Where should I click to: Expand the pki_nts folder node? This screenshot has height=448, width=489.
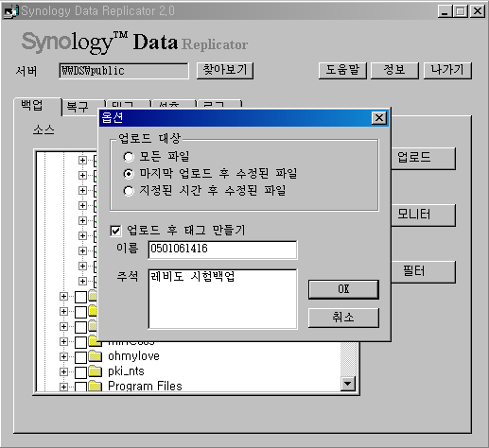pos(63,371)
